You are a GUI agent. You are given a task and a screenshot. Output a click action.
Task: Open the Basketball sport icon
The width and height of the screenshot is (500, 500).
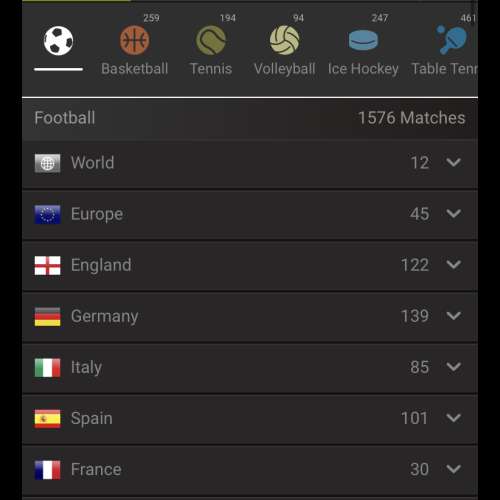[x=134, y=40]
